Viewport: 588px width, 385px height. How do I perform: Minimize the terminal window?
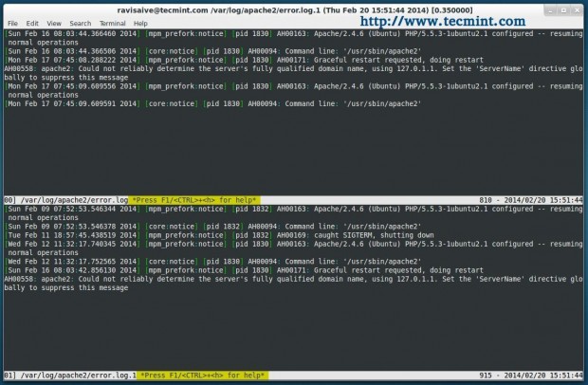pyautogui.click(x=550, y=10)
